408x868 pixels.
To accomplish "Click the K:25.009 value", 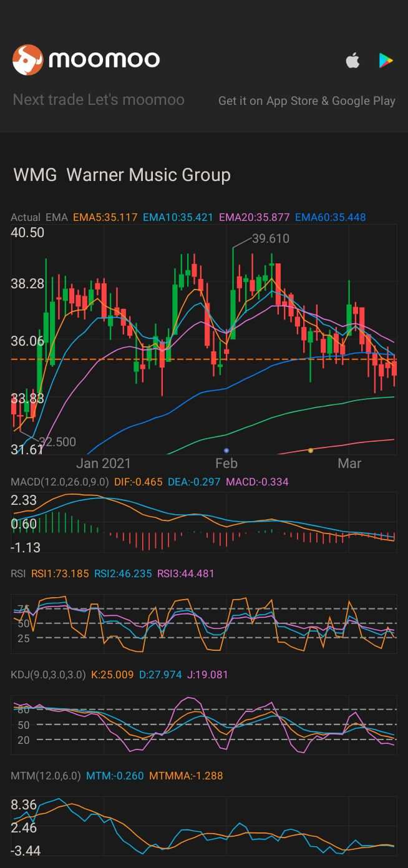I will click(x=112, y=675).
